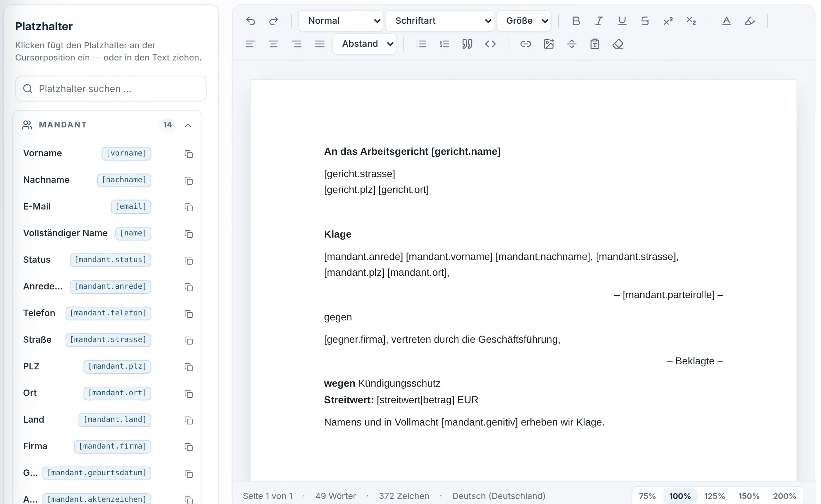Screen dimensions: 821x504
Task: Open the Größe font size dropdown
Action: (524, 21)
